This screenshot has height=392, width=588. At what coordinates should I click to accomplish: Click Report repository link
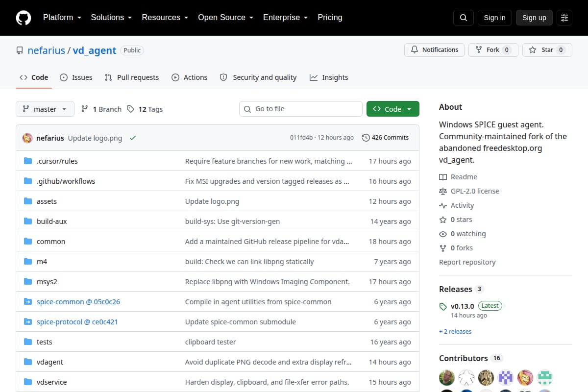pyautogui.click(x=467, y=262)
